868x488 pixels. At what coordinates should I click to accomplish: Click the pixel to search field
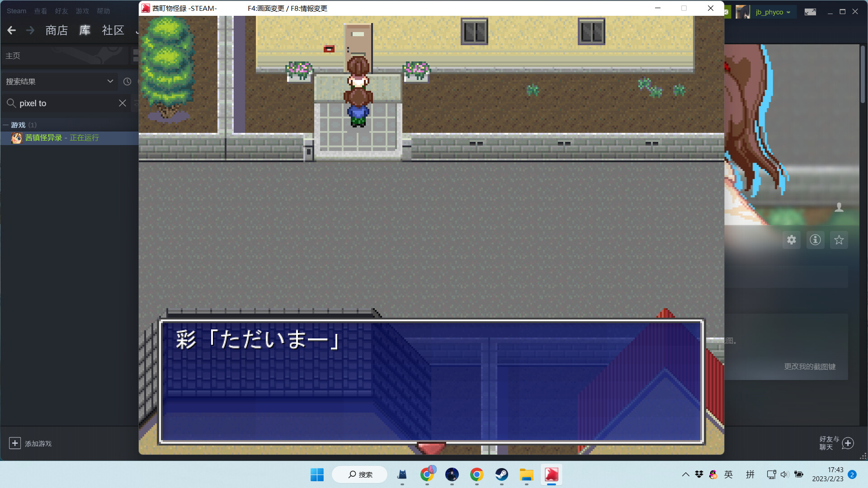63,103
